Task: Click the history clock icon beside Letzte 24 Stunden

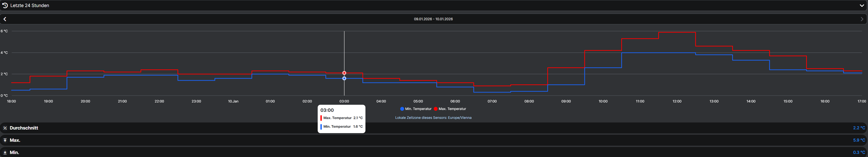Action: (x=5, y=5)
